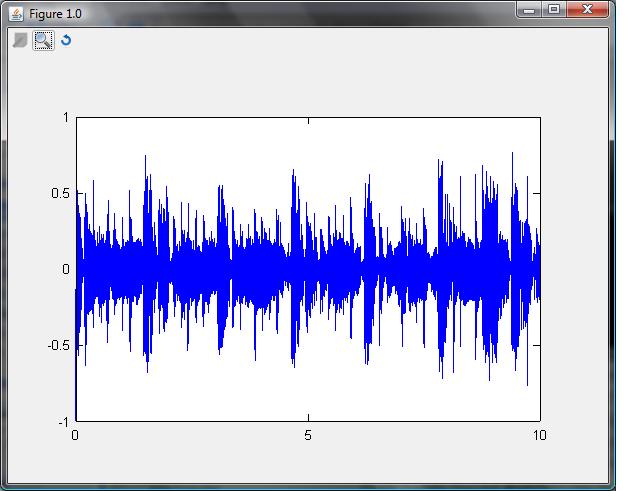Click the blue waveform plot area
This screenshot has width=640, height=491.
coord(308,269)
